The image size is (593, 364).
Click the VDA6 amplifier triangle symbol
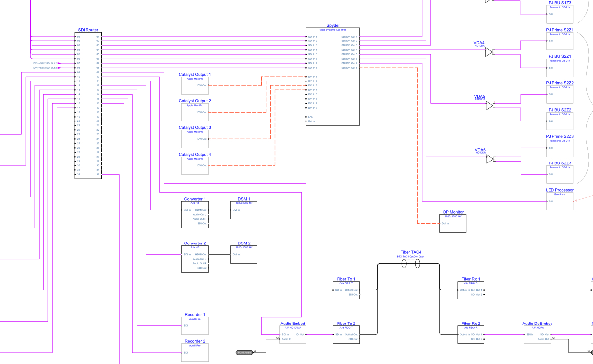click(489, 159)
